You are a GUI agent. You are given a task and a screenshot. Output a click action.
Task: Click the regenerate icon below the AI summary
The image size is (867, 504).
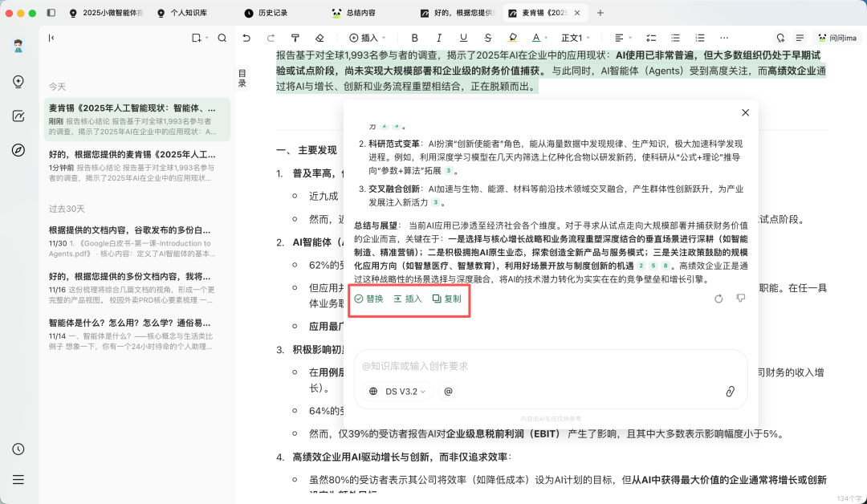tap(718, 299)
